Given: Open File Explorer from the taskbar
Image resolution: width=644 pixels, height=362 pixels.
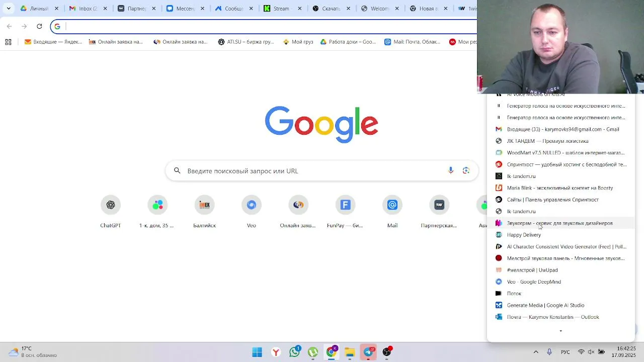Looking at the screenshot, I should (350, 352).
